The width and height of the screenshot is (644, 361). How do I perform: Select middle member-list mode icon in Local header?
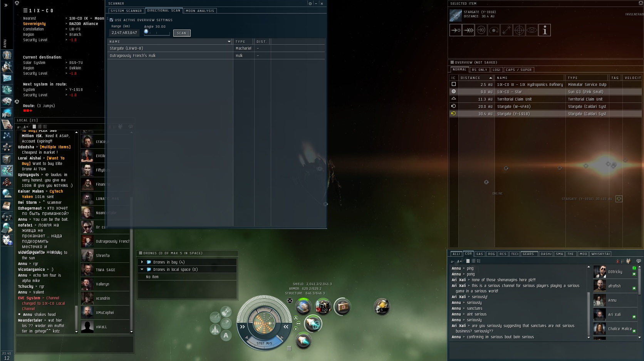point(40,126)
